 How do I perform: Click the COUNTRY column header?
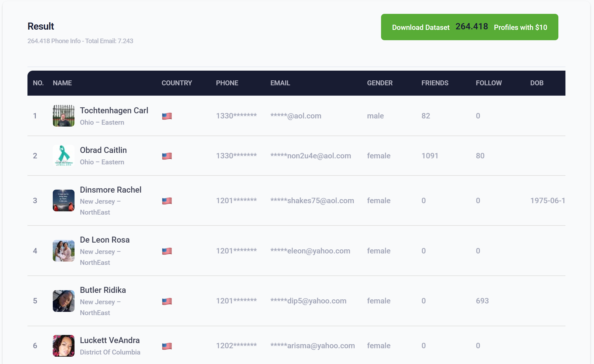(177, 83)
